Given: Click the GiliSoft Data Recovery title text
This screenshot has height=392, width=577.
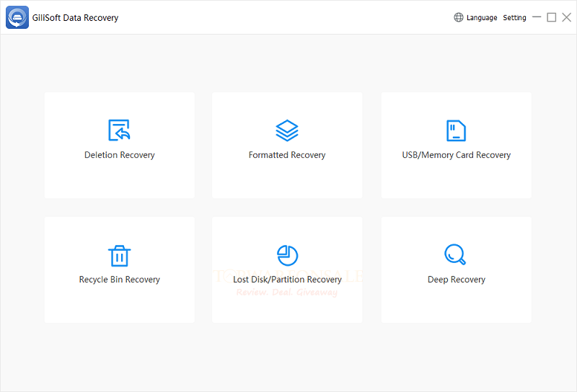Looking at the screenshot, I should pyautogui.click(x=76, y=17).
